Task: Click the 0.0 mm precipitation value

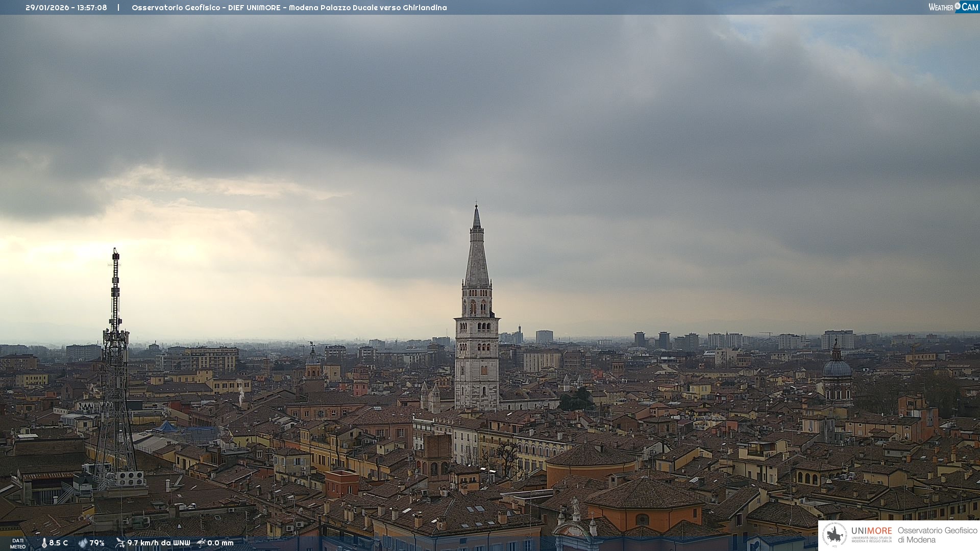Action: coord(220,543)
